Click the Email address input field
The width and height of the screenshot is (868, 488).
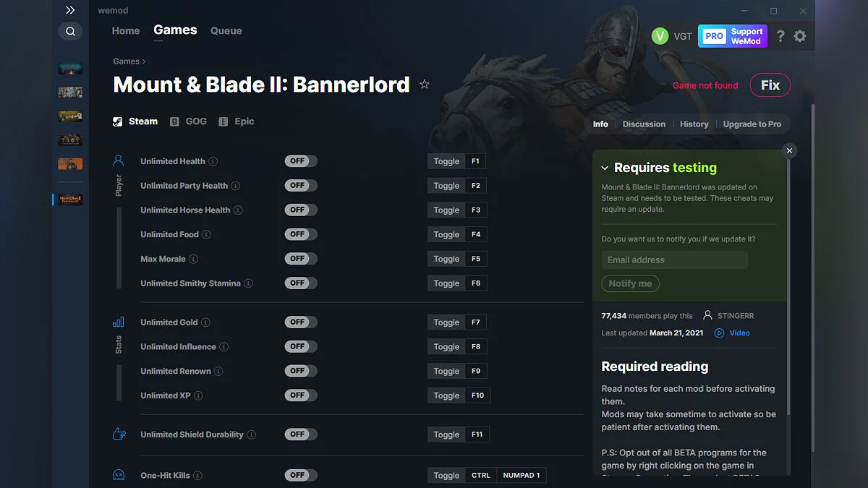point(674,260)
